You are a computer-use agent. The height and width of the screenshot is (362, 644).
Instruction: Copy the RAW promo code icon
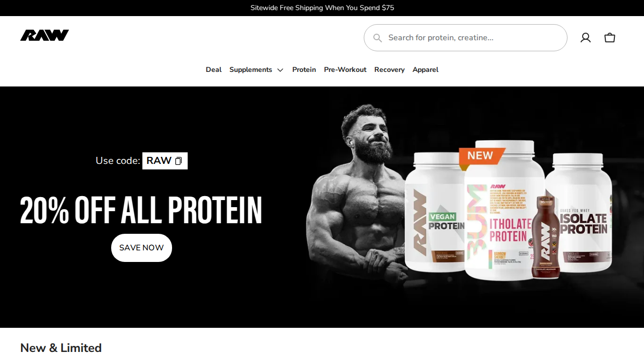(178, 161)
